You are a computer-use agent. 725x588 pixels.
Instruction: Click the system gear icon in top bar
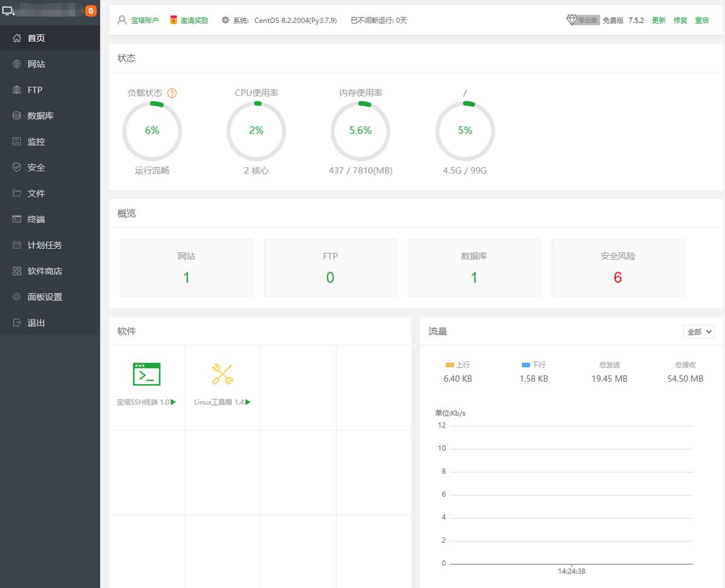pos(225,20)
